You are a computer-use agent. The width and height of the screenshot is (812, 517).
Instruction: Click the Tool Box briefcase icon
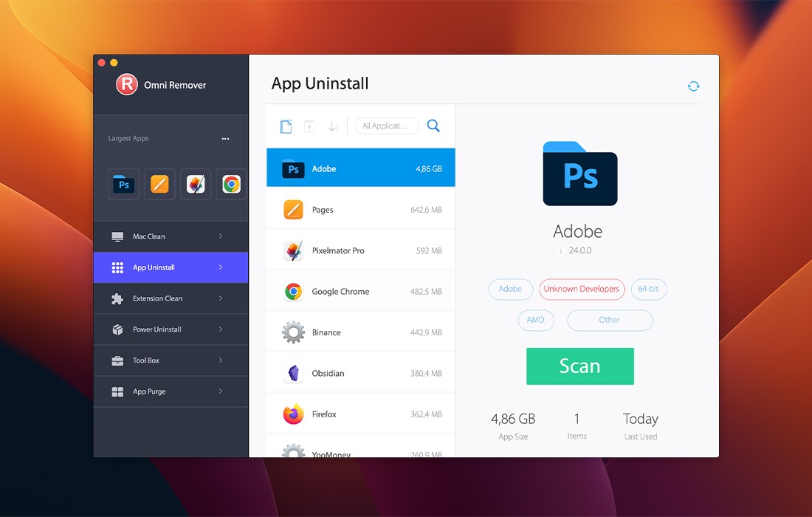pos(117,361)
